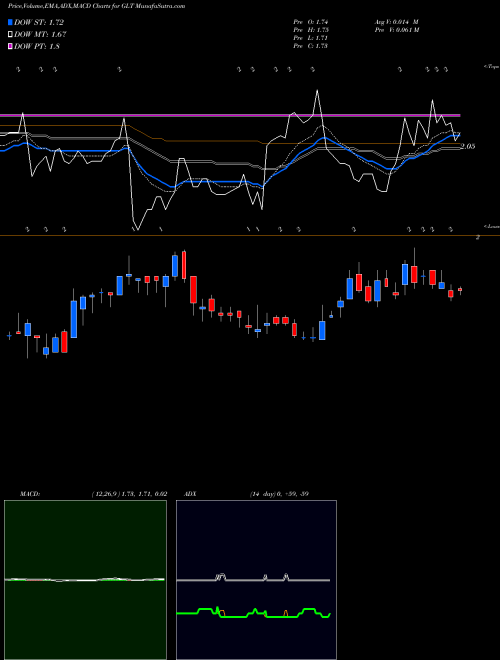500x660 pixels.
Task: Click the 'Pre C: 1.73' value
Action: pyautogui.click(x=311, y=46)
